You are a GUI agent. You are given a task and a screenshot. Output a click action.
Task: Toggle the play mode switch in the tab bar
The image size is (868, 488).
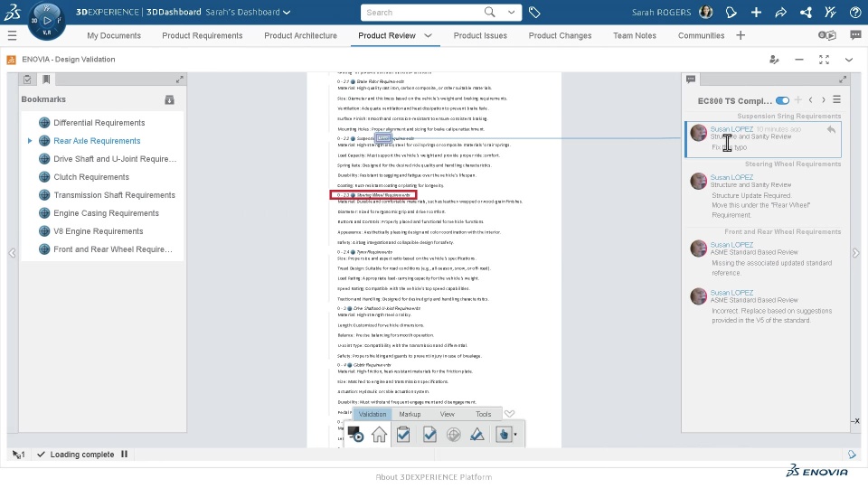coord(827,35)
